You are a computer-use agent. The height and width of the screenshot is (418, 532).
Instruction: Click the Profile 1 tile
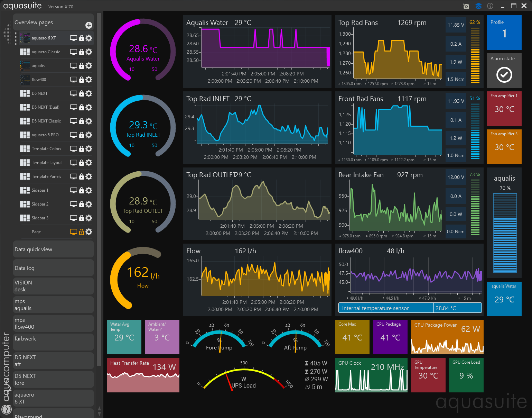(504, 33)
